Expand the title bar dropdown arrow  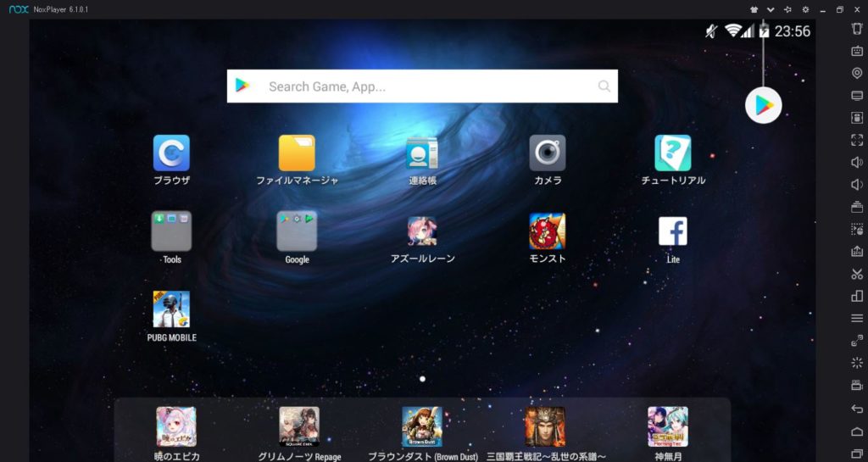[771, 9]
